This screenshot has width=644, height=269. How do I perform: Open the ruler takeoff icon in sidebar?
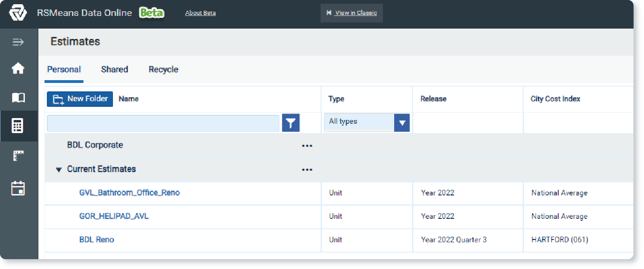18,156
